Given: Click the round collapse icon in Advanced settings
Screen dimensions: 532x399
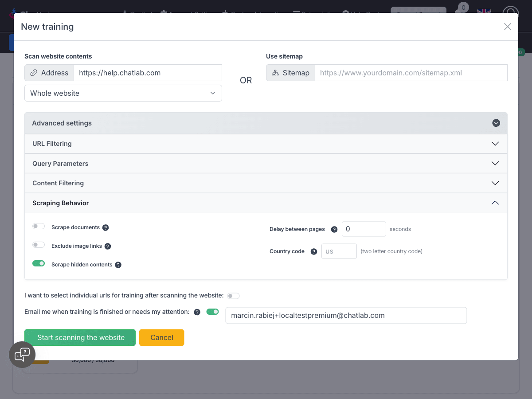Looking at the screenshot, I should [496, 123].
